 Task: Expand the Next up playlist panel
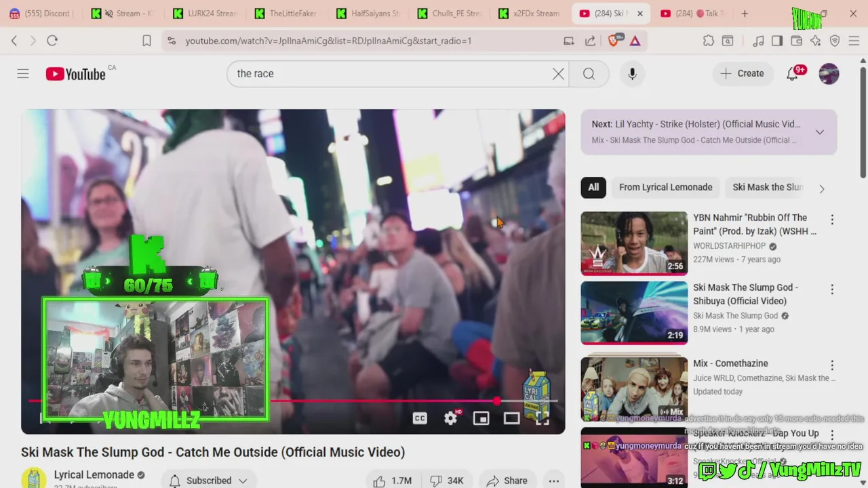(820, 132)
